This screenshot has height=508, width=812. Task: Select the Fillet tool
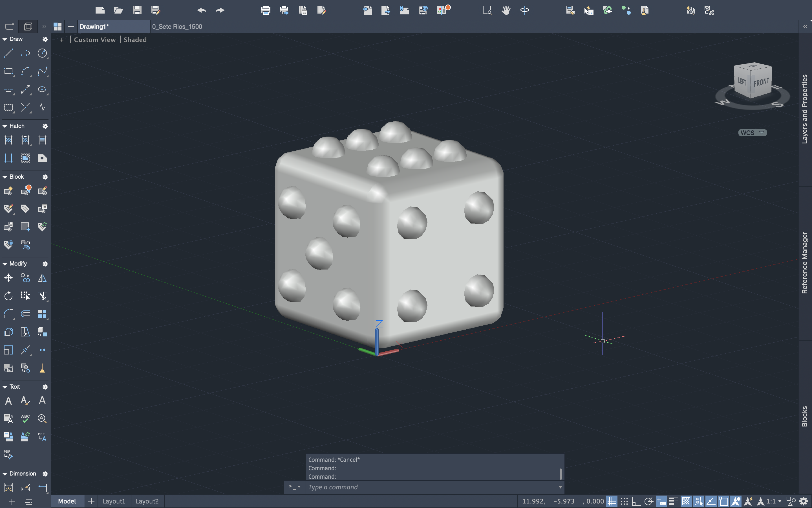click(8, 314)
